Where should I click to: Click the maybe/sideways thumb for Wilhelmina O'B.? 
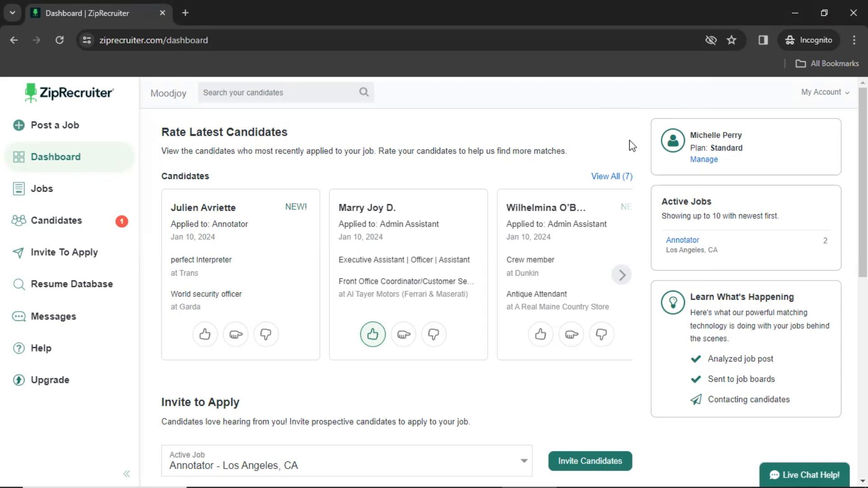571,334
